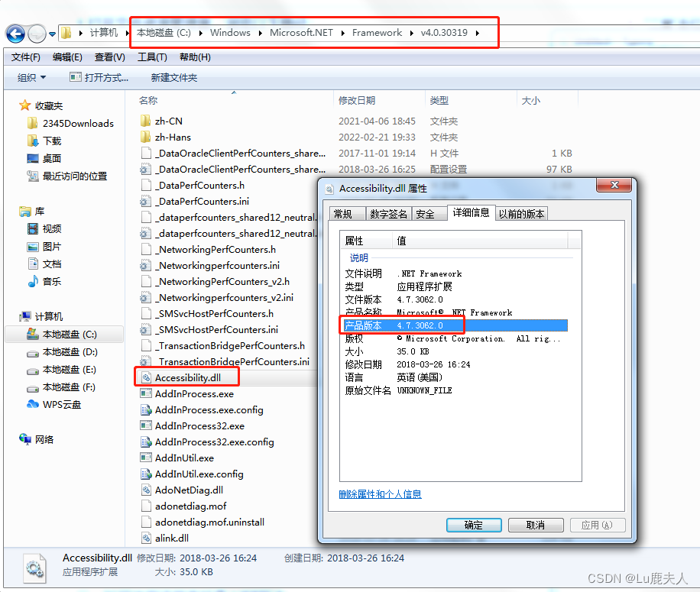Viewport: 700px width, 592px height.
Task: Click the 打开方式... toolbar button
Action: tap(99, 78)
